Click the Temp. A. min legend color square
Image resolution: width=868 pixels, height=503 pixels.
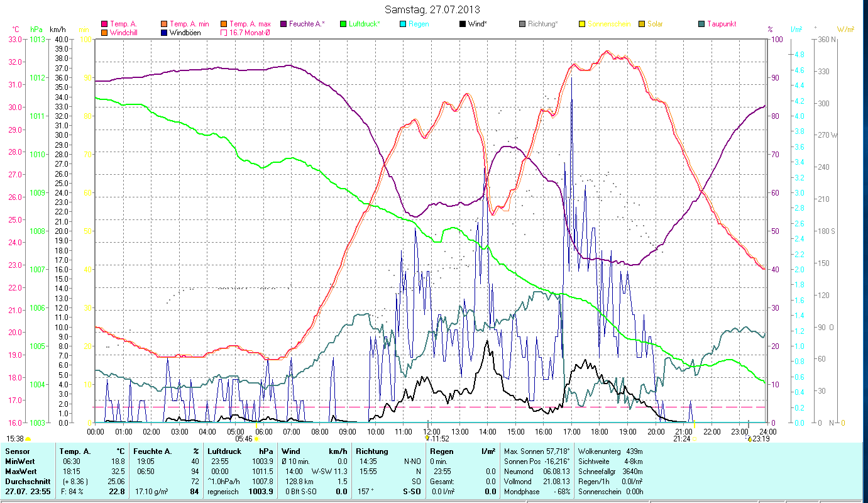coord(163,24)
